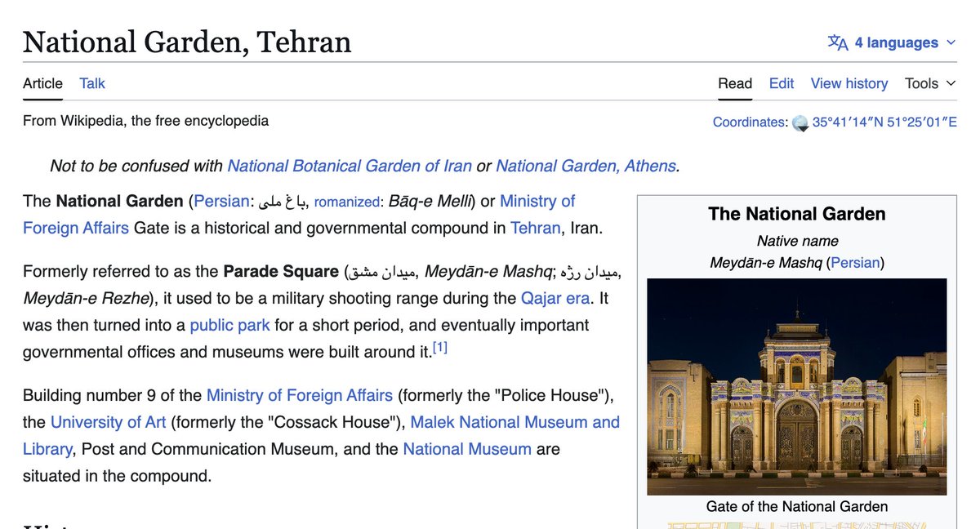
Task: Click the globe map icon beside Coordinates
Action: click(800, 123)
